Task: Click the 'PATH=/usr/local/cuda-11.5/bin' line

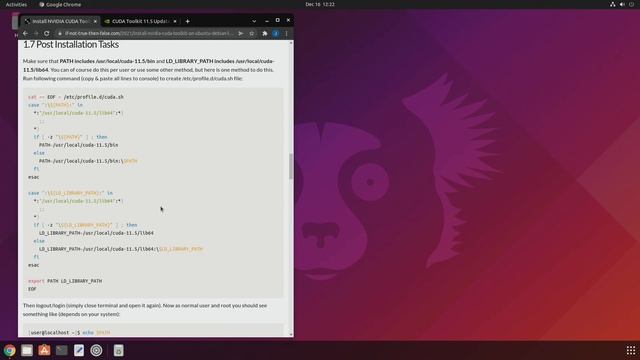Action: [x=78, y=145]
